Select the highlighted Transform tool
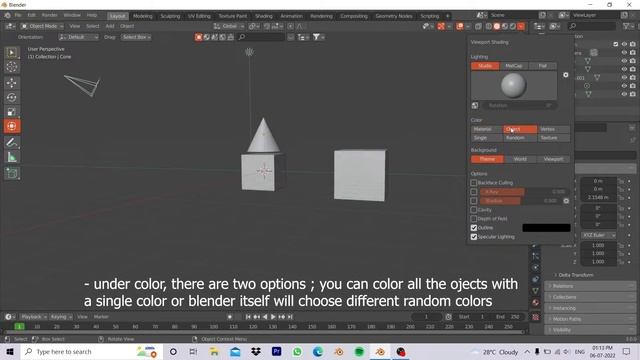This screenshot has height=360, width=640. tap(11, 126)
